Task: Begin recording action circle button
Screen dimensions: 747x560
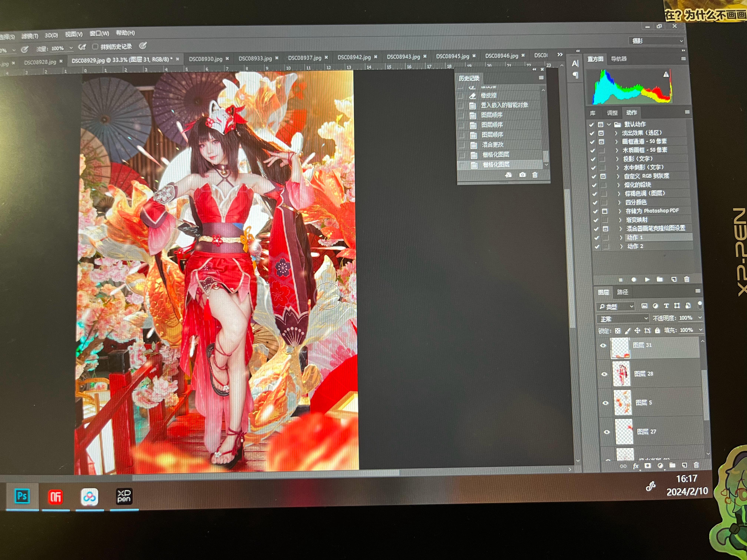Action: 634,279
